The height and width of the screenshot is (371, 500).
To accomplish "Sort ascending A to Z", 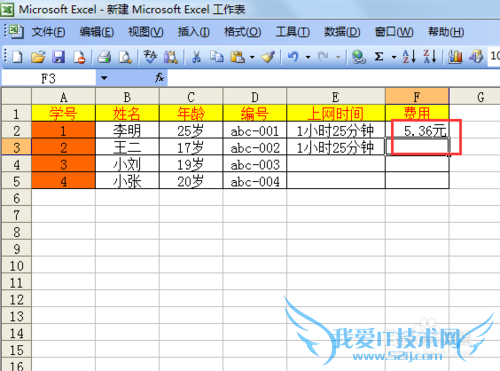I will [409, 57].
